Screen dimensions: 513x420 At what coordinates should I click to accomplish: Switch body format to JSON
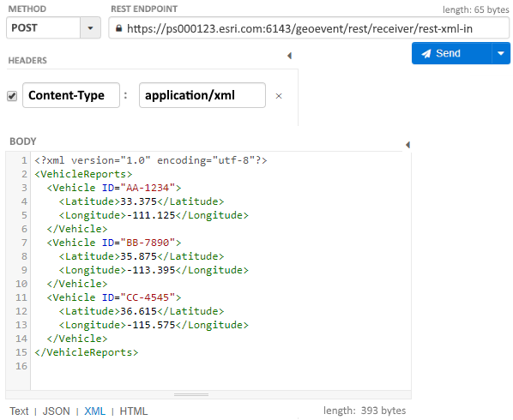click(x=57, y=411)
